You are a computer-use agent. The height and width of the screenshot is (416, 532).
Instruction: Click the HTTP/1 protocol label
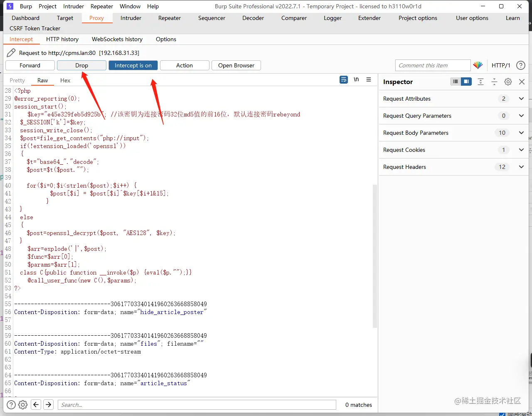501,65
